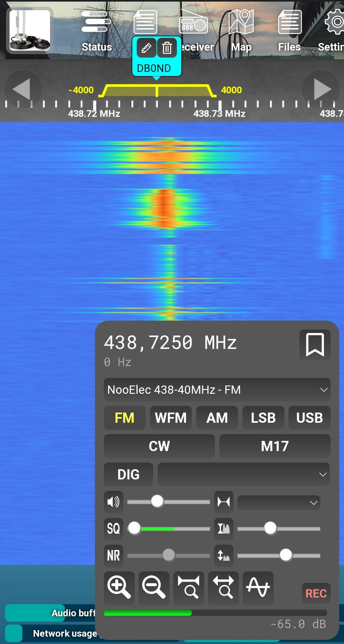Switch to USB modulation
Viewport: 344px width, 644px height.
[x=309, y=418]
